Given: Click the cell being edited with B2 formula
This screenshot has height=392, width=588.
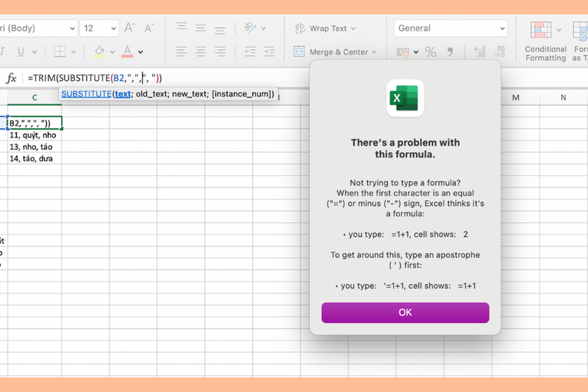Looking at the screenshot, I should (x=35, y=123).
